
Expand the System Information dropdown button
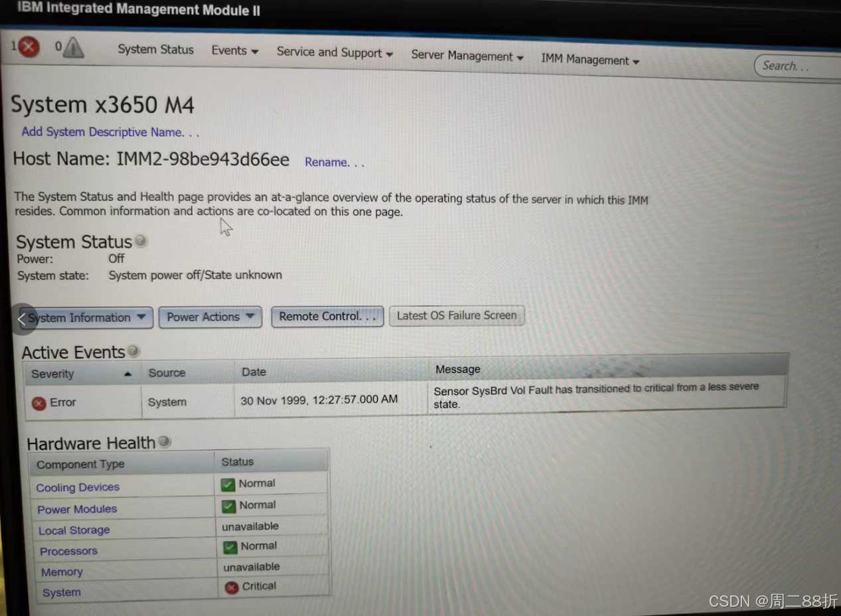[x=87, y=318]
